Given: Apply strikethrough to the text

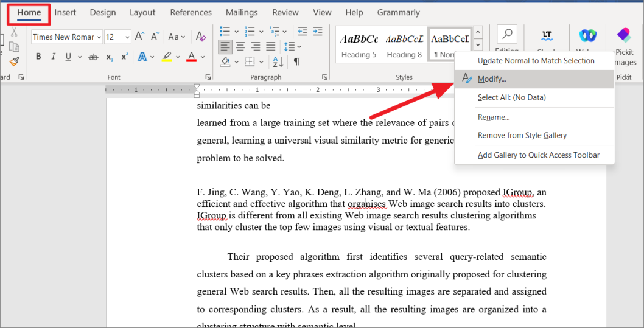Looking at the screenshot, I should tap(94, 57).
